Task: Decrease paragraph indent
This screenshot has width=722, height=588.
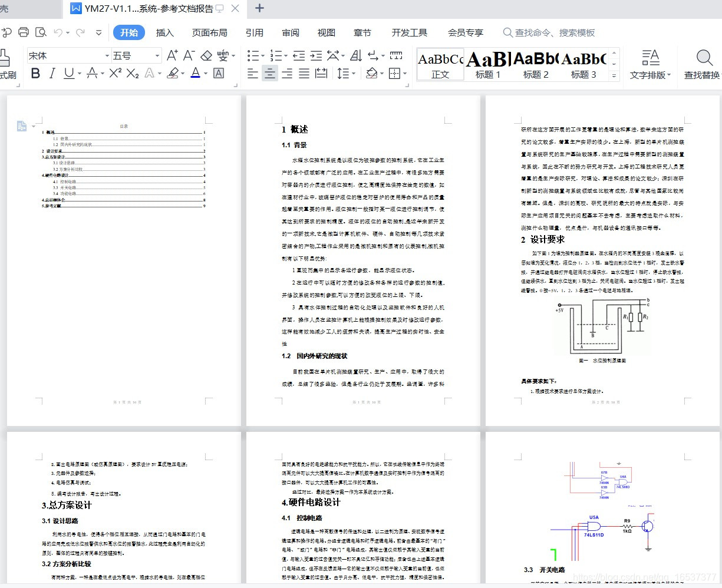Action: 299,55
